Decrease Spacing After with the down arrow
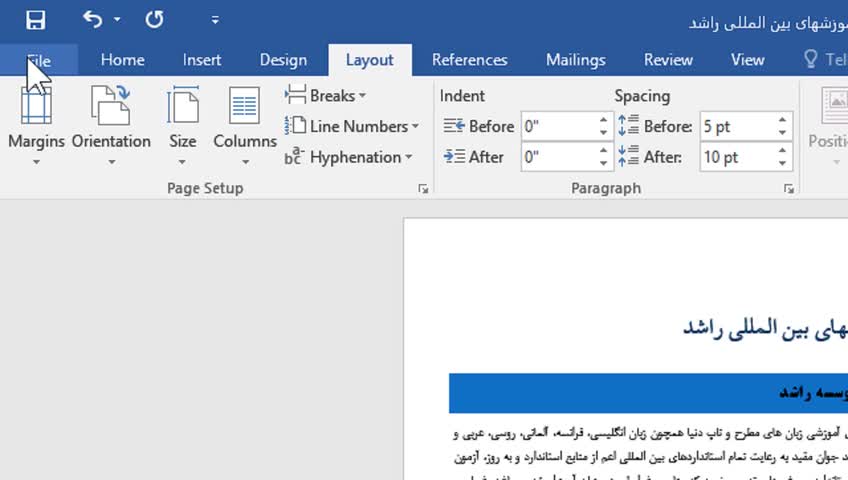Image resolution: width=848 pixels, height=480 pixels. pos(783,163)
